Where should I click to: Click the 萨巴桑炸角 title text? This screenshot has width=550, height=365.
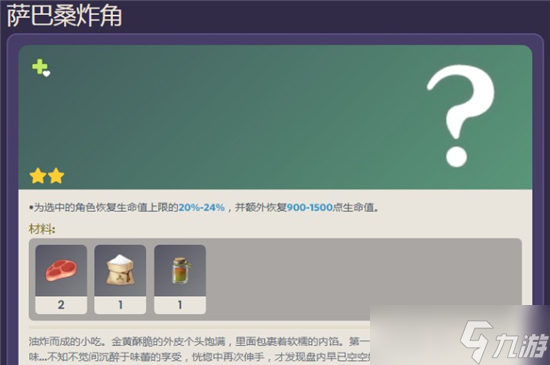point(65,16)
